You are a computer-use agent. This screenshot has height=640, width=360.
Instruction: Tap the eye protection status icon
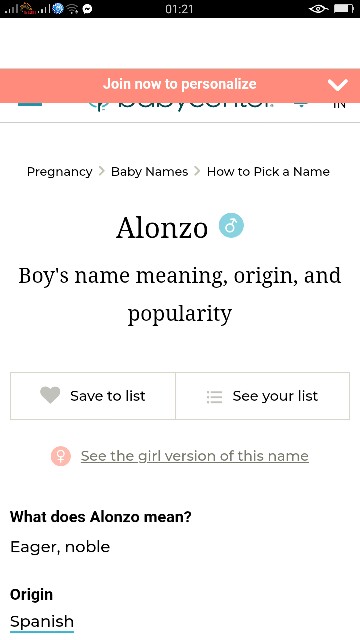coord(319,9)
